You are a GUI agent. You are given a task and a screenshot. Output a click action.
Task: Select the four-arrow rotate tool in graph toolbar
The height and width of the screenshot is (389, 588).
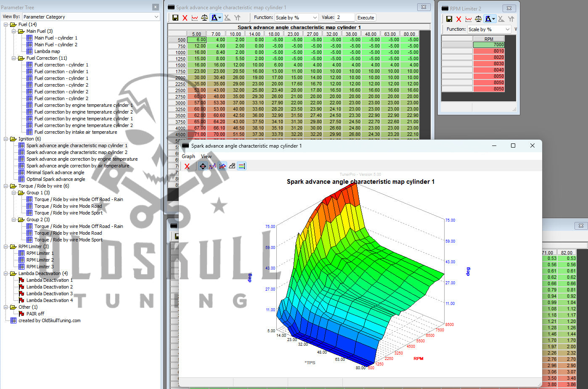pos(203,166)
